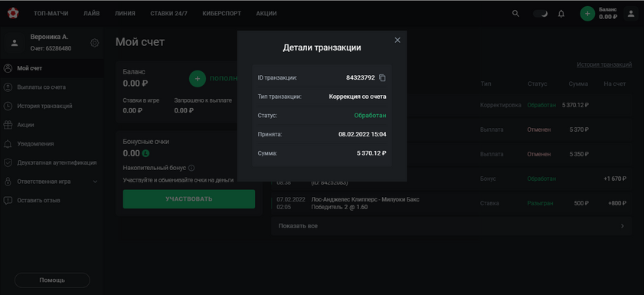Open Акции in the sidebar
Image resolution: width=644 pixels, height=295 pixels.
(x=52, y=125)
